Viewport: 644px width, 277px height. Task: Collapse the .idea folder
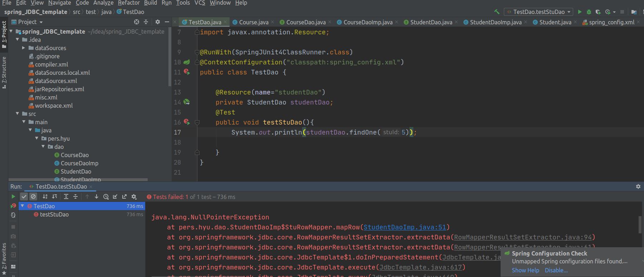pos(18,39)
